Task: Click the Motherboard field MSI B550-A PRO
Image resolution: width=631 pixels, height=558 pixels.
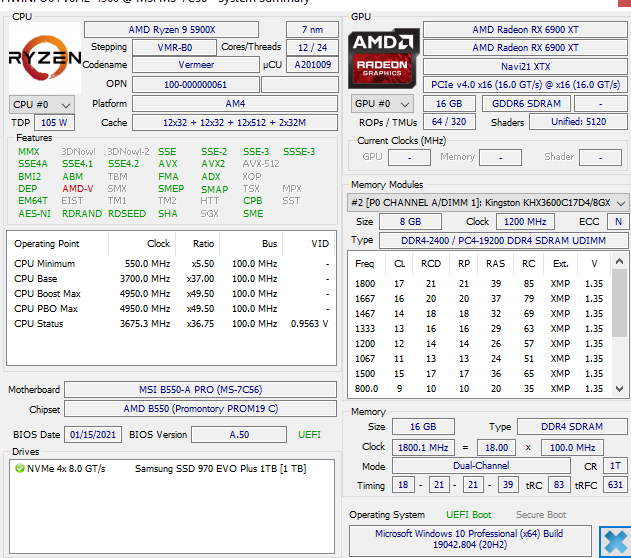Action: 200,389
